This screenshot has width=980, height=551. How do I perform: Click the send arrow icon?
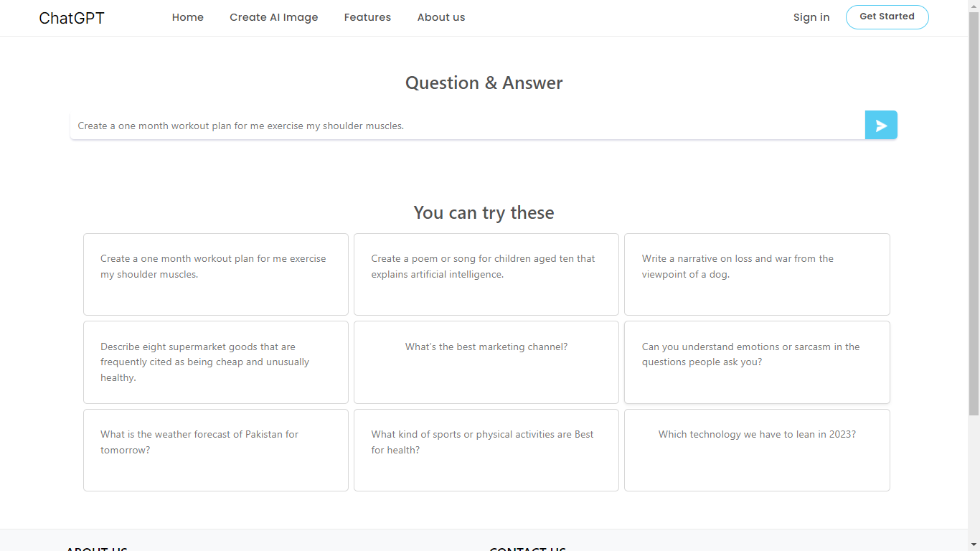pos(881,125)
